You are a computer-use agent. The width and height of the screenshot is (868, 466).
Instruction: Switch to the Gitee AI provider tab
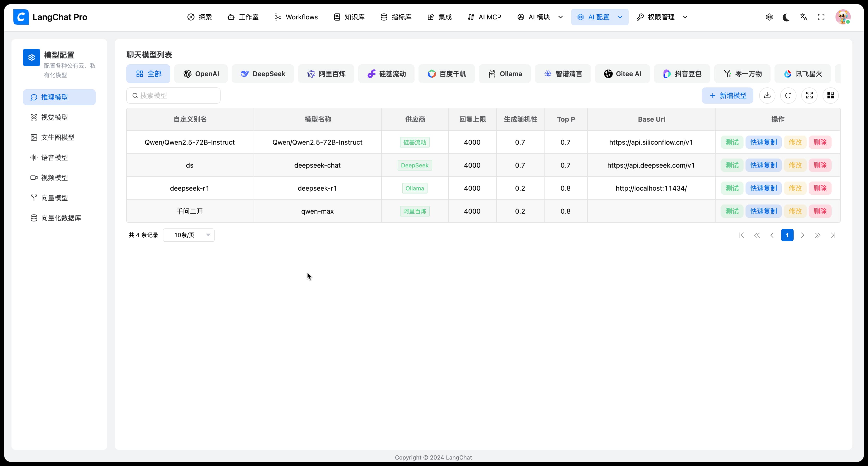click(622, 74)
